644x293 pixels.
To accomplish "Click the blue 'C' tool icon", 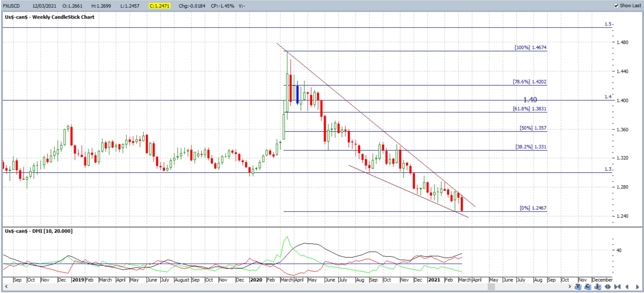I will [588, 287].
